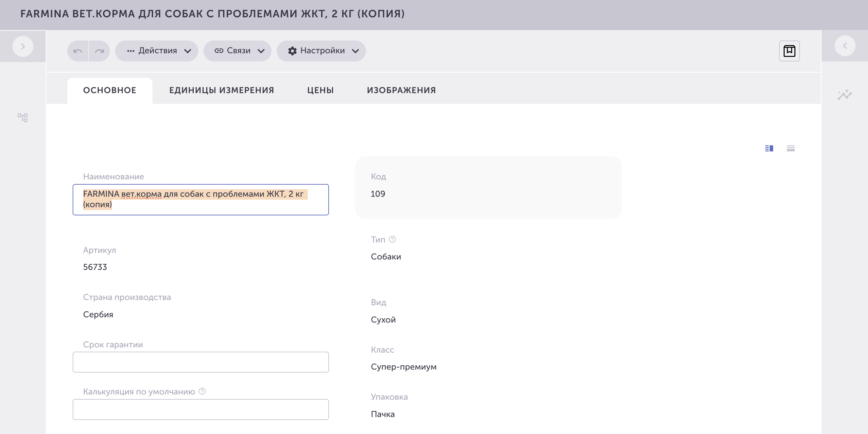
Task: Click the Страна производства value Сербия
Action: click(x=98, y=314)
